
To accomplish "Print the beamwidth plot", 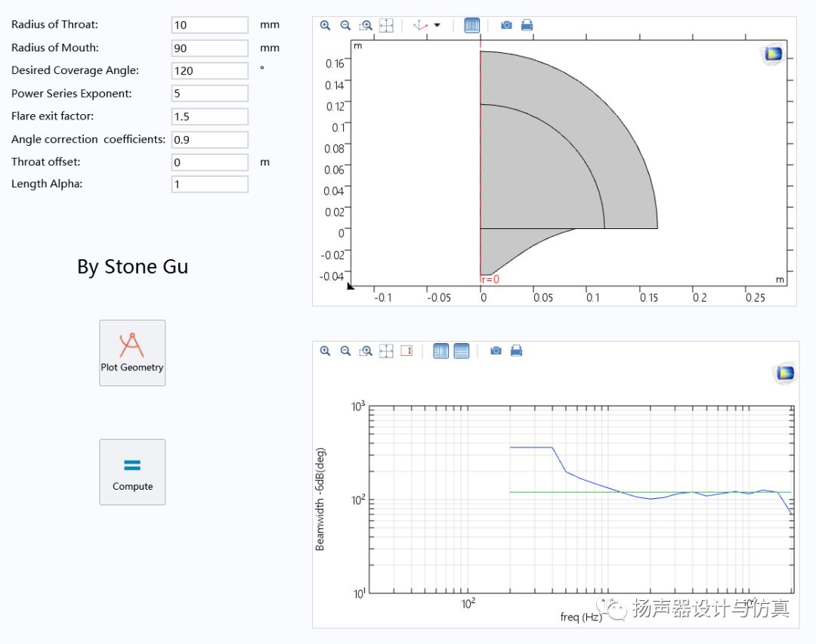I will pos(516,351).
